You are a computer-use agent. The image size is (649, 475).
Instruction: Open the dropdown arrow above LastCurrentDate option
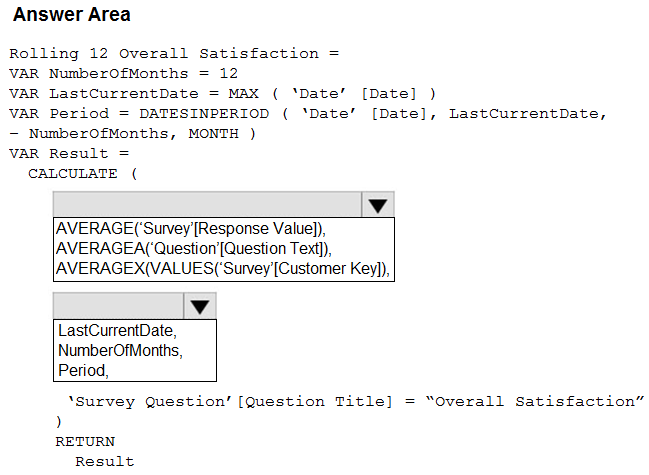click(x=200, y=306)
